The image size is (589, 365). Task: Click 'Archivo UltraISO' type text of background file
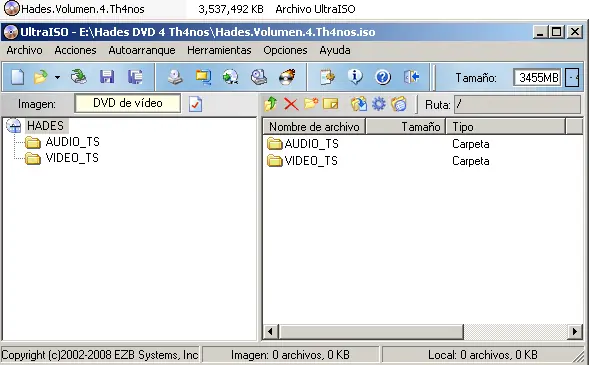pos(315,9)
